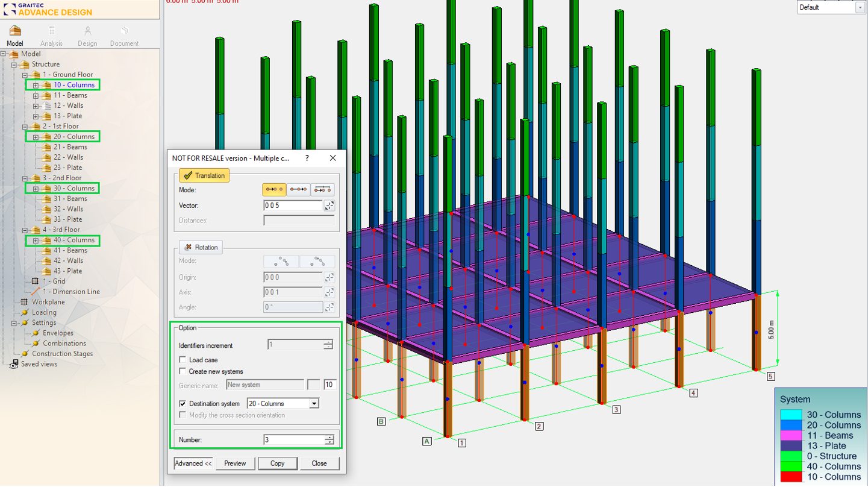Click the Vector input field
Screen dimensions: 868x487
293,206
